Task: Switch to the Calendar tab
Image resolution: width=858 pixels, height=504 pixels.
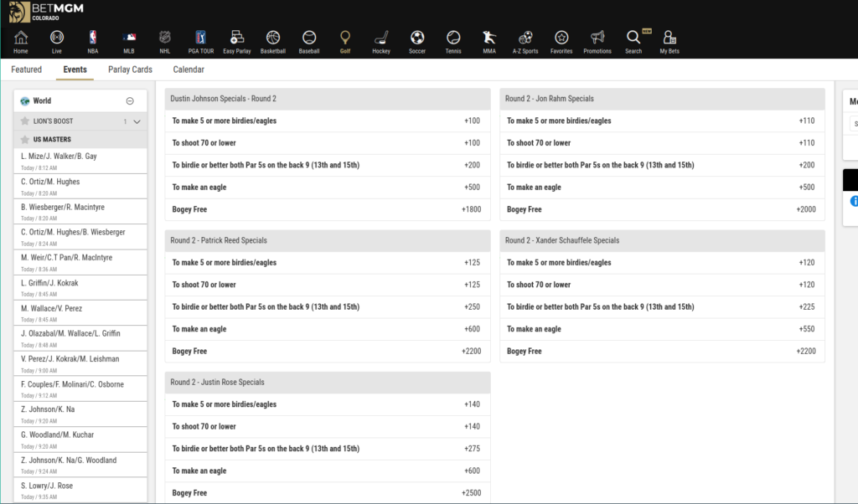Action: click(x=189, y=69)
